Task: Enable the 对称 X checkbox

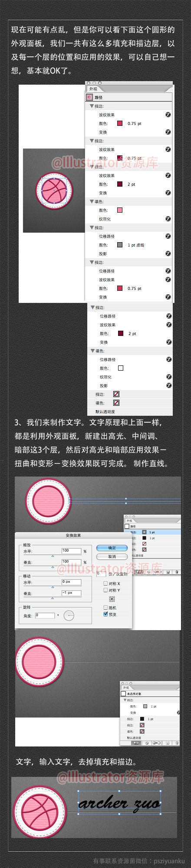Action: click(x=105, y=583)
